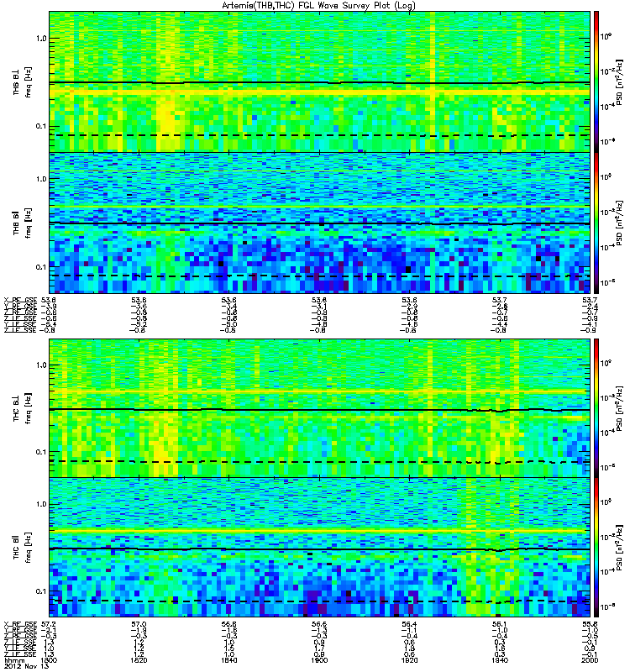Click the 1.0 frequency tick of the THB B-parallel panel
Viewport: 630px width, 672px height.
click(41, 179)
